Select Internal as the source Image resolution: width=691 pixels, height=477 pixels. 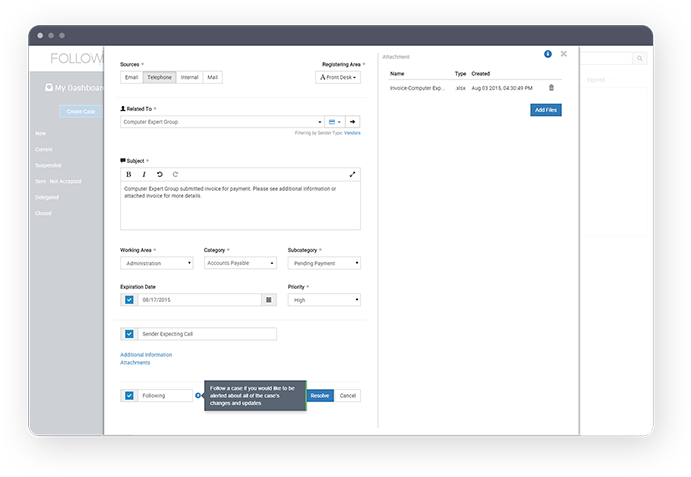(x=189, y=77)
